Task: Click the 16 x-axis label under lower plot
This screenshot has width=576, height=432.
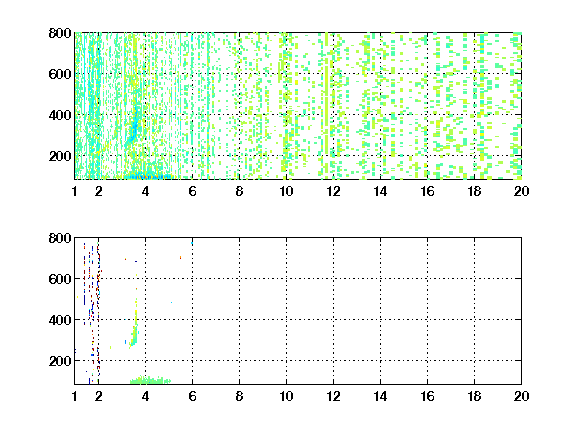Action: tap(427, 396)
